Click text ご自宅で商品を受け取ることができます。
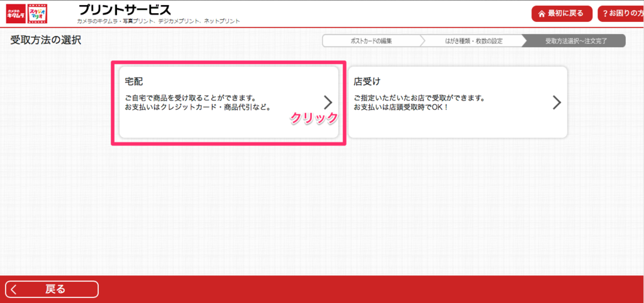The image size is (644, 303). 191,99
